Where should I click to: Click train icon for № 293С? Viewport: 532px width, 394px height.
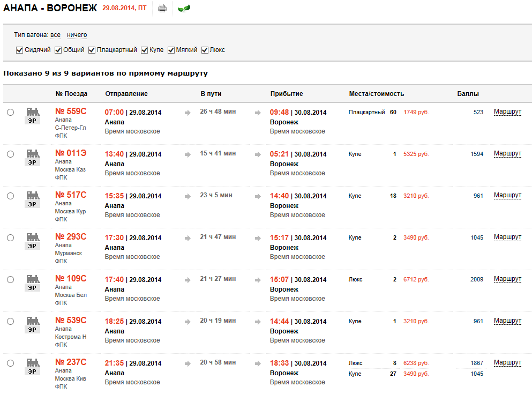tap(33, 237)
